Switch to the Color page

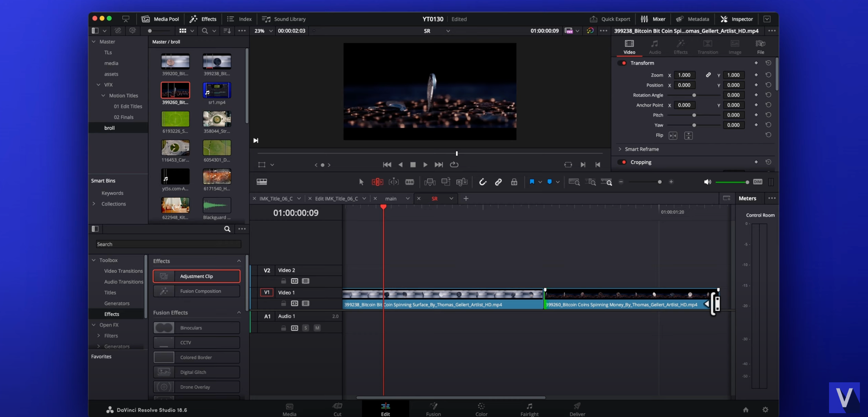tap(481, 409)
